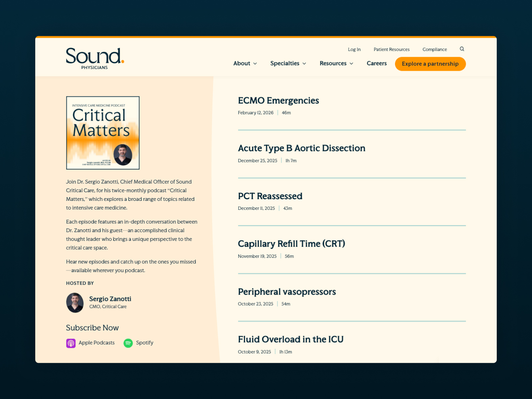The height and width of the screenshot is (399, 532).
Task: Select the Apple Podcasts icon
Action: (x=70, y=343)
